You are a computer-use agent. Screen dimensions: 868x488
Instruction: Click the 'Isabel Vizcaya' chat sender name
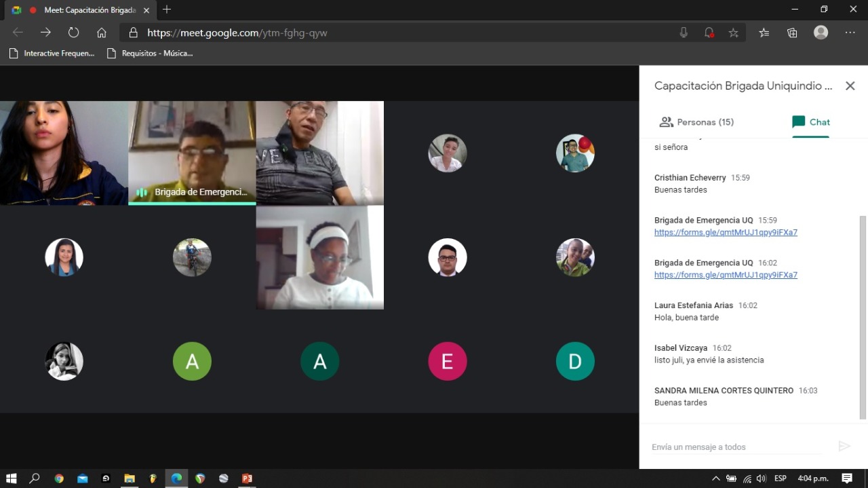pos(681,348)
